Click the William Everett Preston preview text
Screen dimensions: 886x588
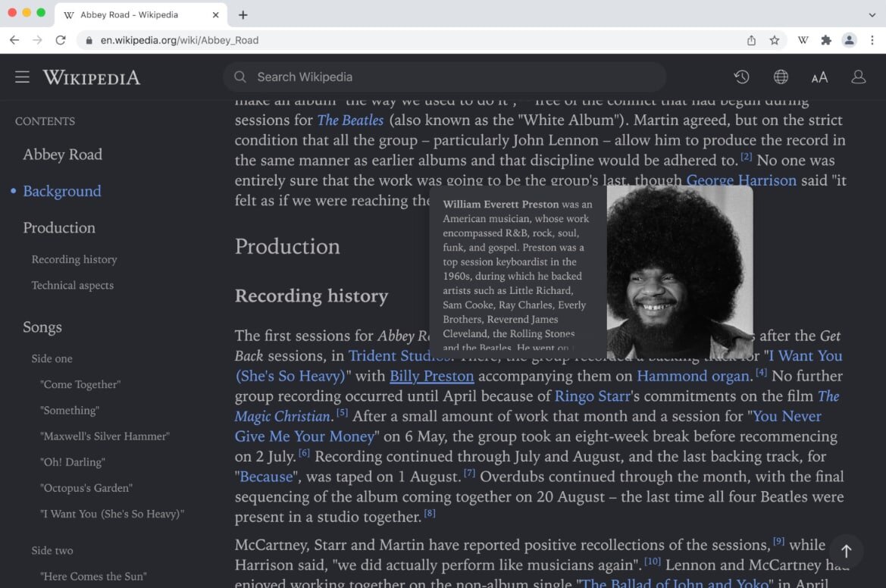pyautogui.click(x=517, y=275)
